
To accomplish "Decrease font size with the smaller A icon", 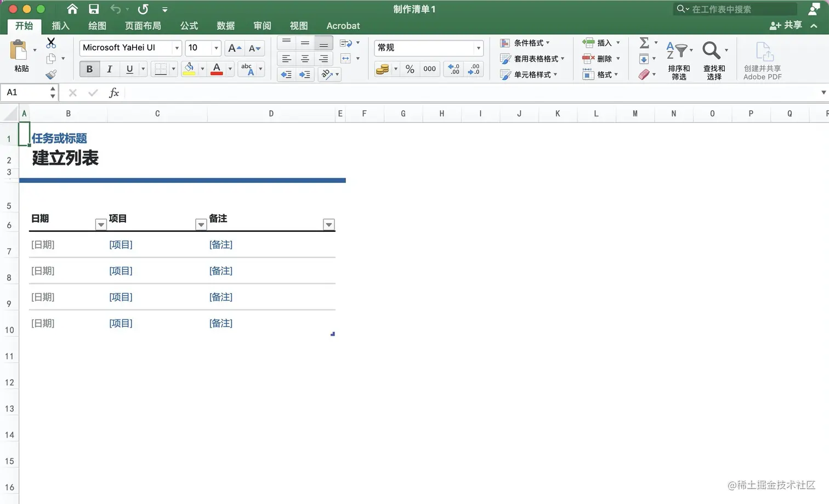I will point(254,48).
